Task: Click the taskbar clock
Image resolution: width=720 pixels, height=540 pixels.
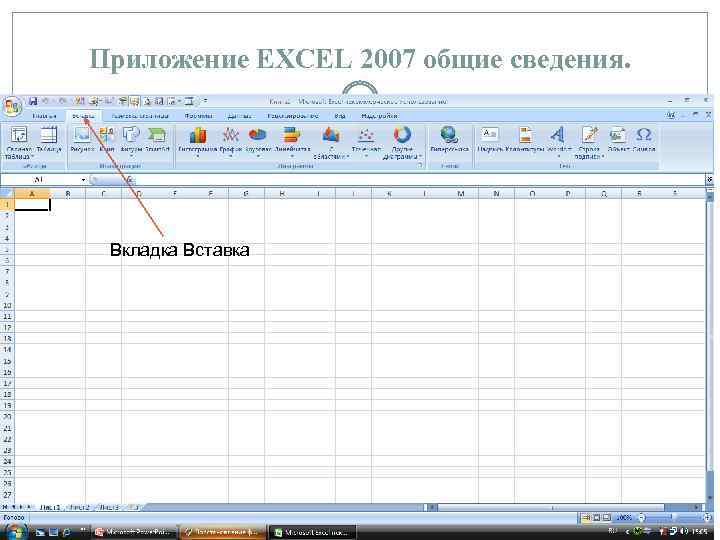Action: point(700,531)
